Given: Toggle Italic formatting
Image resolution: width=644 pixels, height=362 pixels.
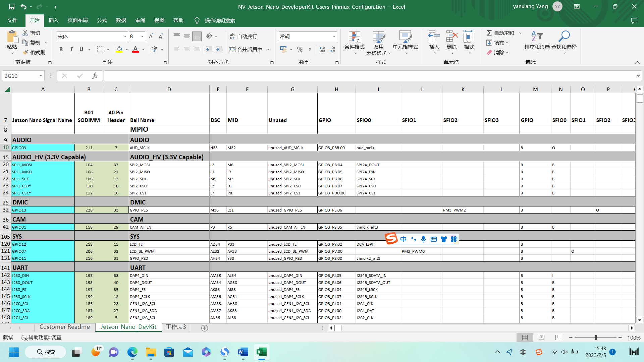Looking at the screenshot, I should [x=71, y=49].
